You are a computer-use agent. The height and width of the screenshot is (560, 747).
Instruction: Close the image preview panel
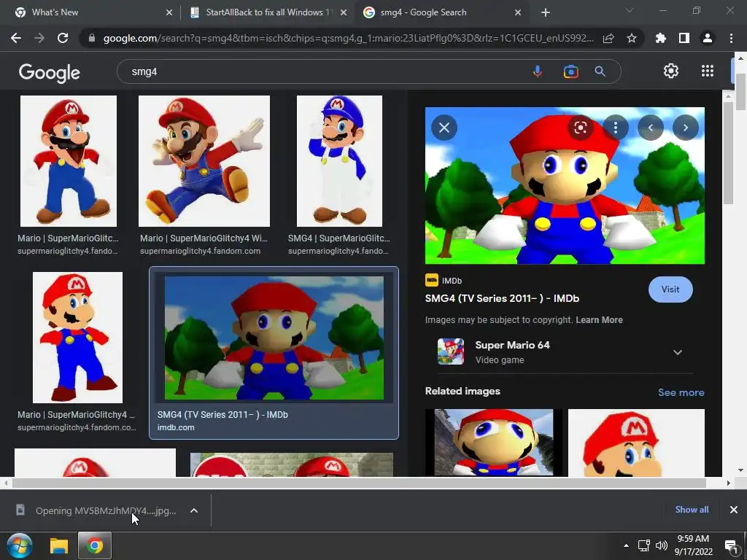[x=444, y=128]
